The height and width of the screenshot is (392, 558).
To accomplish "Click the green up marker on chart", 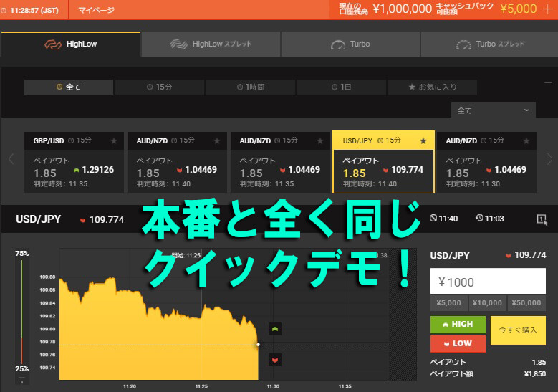I will coord(275,329).
